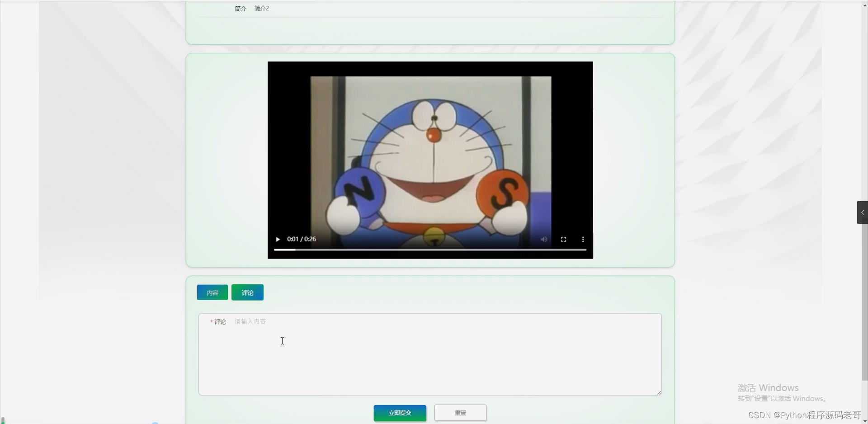Submit comment with 立即提交 button
The height and width of the screenshot is (424, 868).
click(x=400, y=413)
